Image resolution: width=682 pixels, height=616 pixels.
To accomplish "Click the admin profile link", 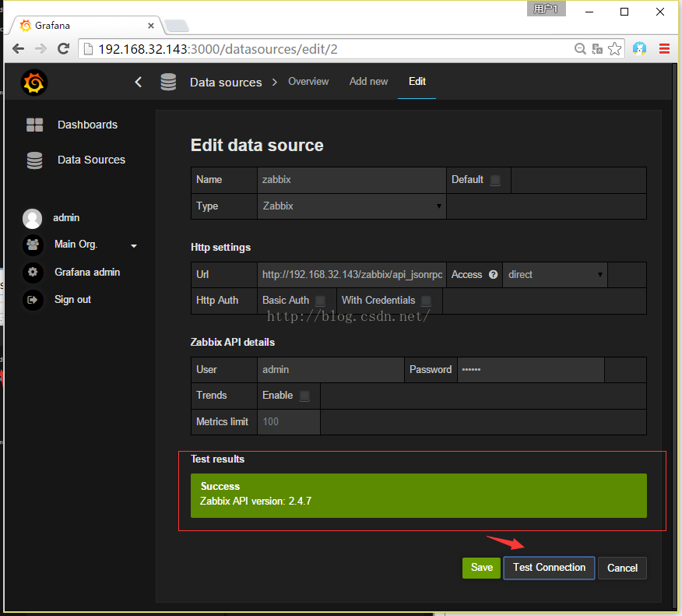I will (x=66, y=217).
